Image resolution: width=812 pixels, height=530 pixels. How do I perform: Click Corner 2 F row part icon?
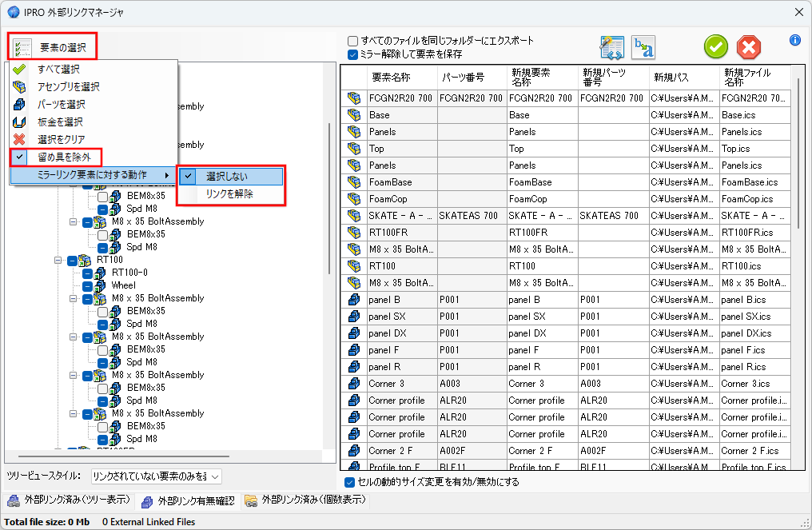(x=354, y=451)
